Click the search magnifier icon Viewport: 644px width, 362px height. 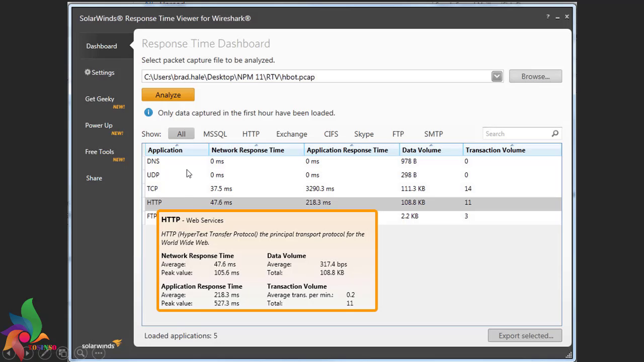(555, 134)
